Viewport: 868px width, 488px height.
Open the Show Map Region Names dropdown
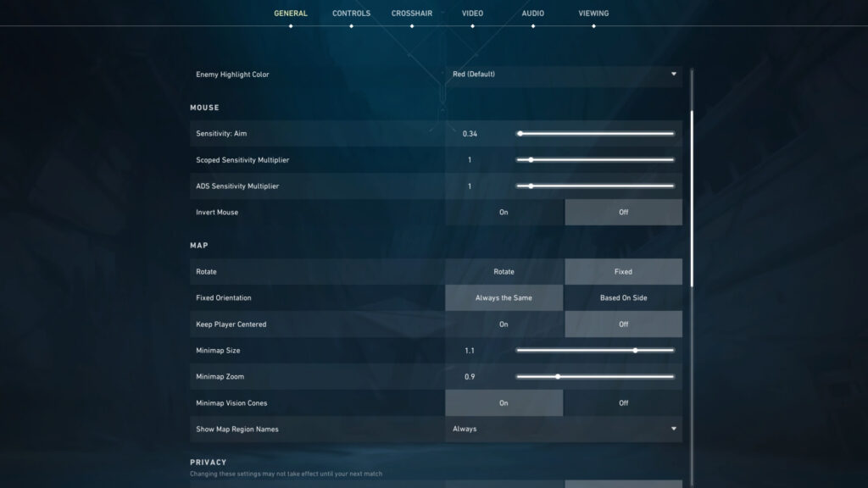(563, 430)
